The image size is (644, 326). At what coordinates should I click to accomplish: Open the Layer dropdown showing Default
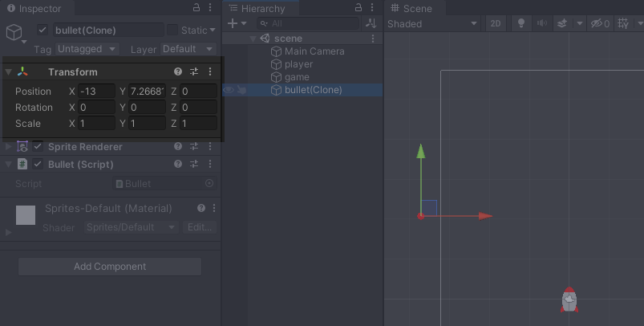(x=188, y=49)
